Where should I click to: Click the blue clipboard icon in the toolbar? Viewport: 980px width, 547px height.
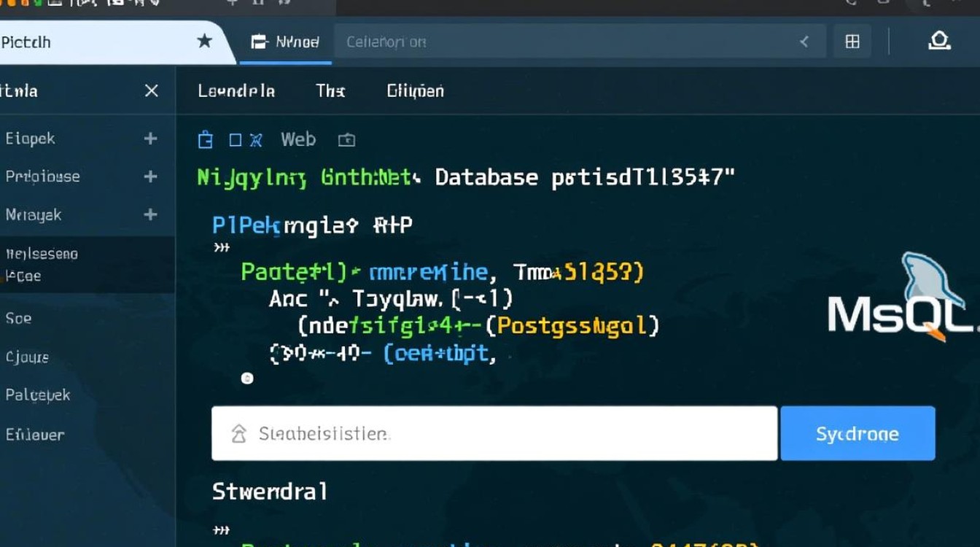[206, 140]
